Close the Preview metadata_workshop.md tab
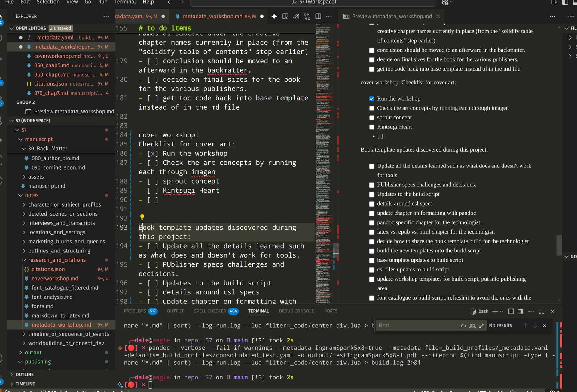 (x=438, y=16)
